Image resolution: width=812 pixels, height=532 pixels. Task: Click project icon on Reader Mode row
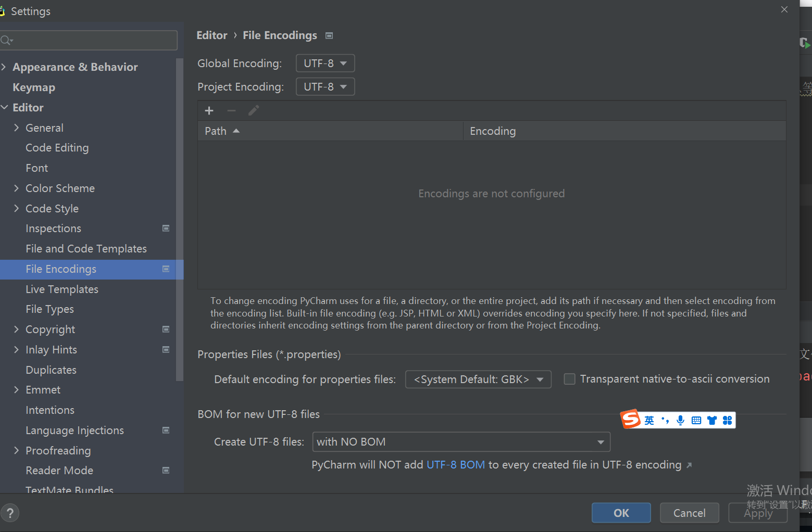pos(166,470)
